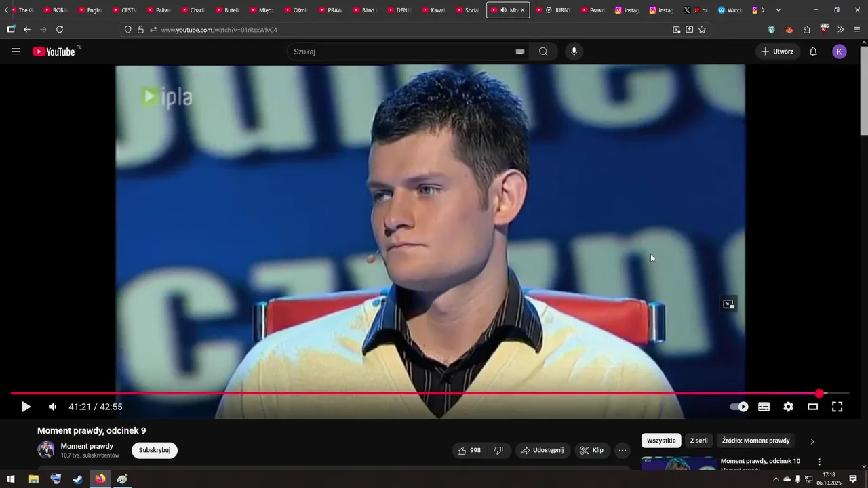Select the Wszystkie filter chip
Viewport: 868px width, 488px height.
[661, 441]
